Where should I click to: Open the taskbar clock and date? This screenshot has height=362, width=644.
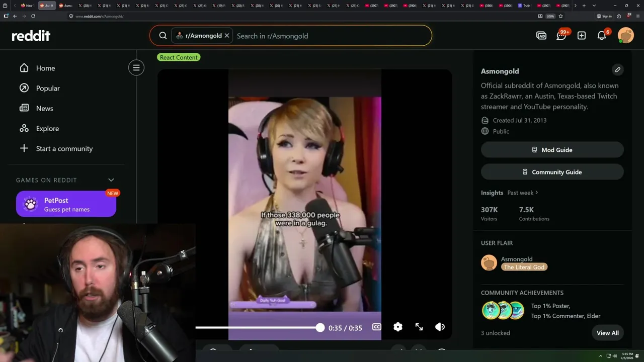[x=627, y=356]
